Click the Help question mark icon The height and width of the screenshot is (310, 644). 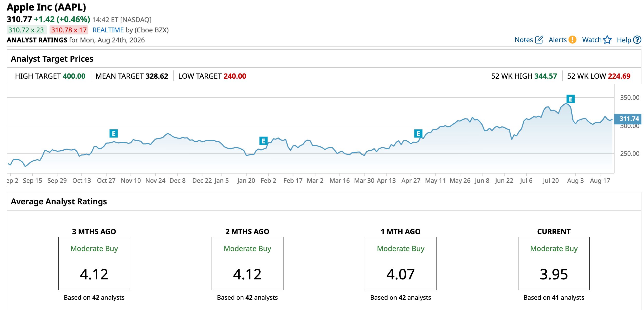click(x=637, y=40)
